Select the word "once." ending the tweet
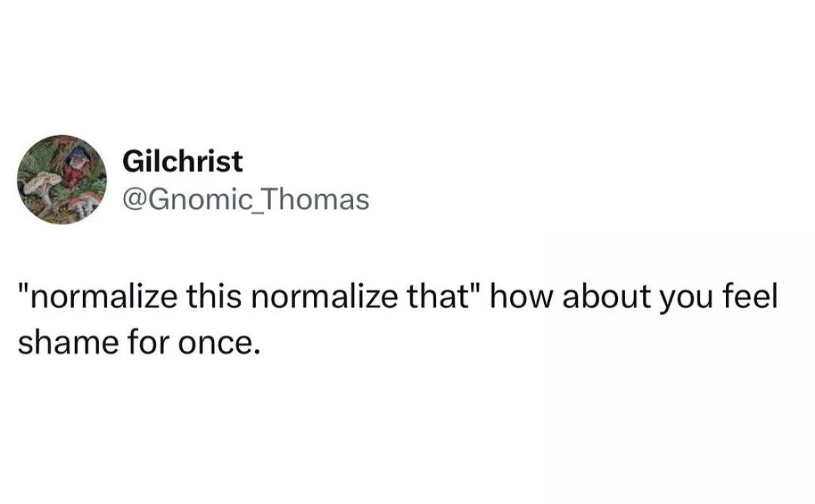 [218, 345]
